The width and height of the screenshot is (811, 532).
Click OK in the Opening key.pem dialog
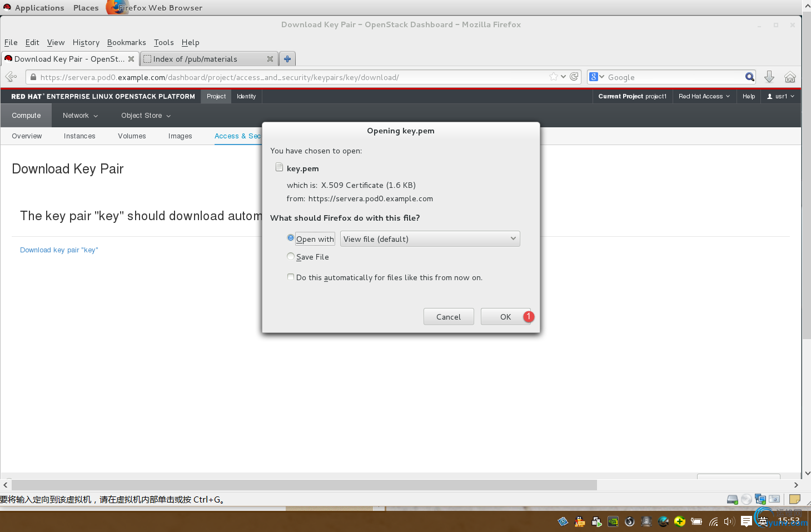point(506,317)
